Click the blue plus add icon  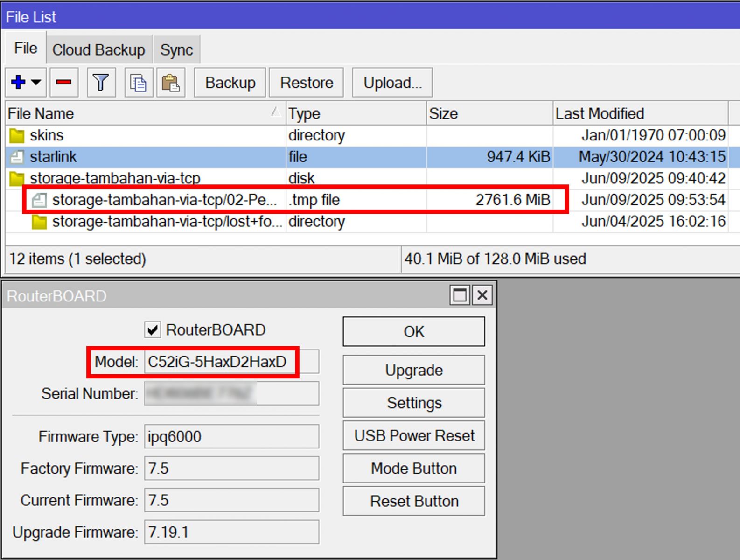(x=18, y=82)
